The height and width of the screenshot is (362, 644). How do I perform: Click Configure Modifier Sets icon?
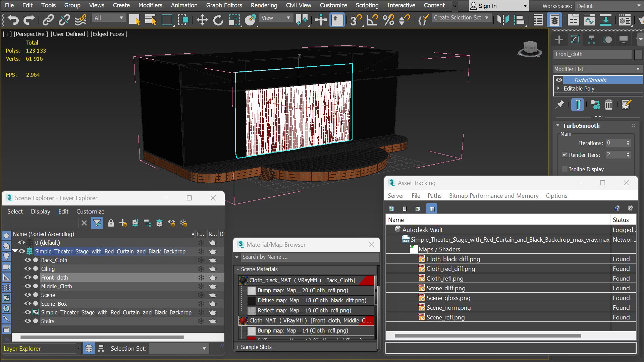click(626, 105)
